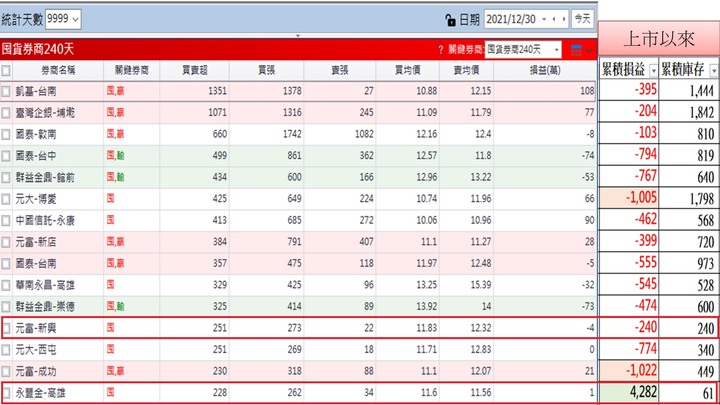The height and width of the screenshot is (405, 720).
Task: Sort by the 買均價 column header
Action: pyautogui.click(x=408, y=70)
